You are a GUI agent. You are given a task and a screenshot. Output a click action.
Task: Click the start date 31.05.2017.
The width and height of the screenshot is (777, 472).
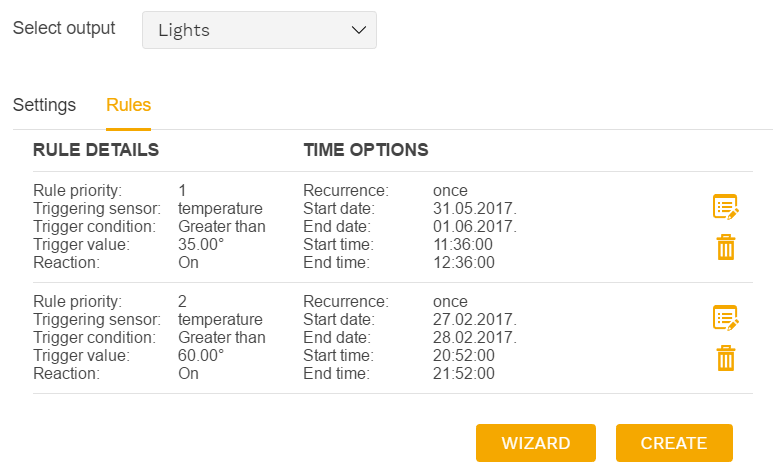[x=475, y=209]
